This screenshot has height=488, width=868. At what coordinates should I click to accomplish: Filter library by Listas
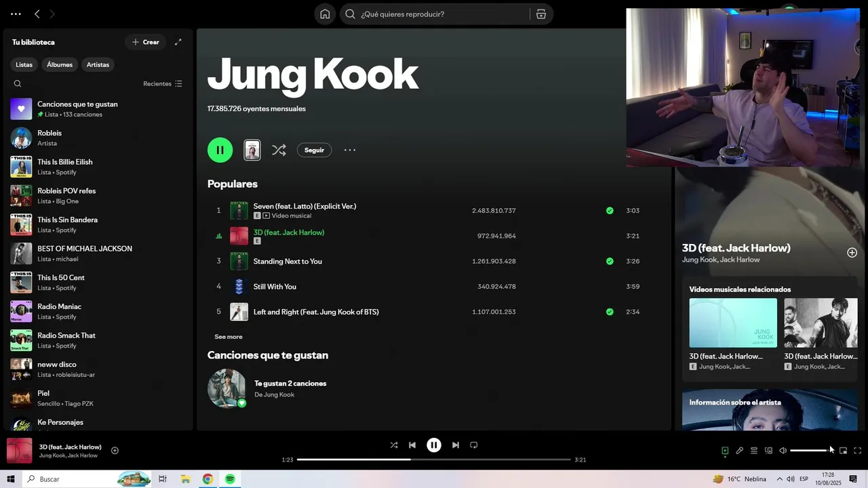click(x=24, y=64)
